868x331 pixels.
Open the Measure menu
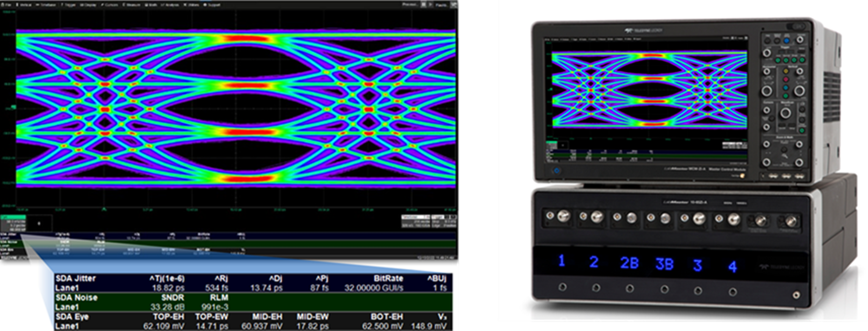tap(131, 5)
